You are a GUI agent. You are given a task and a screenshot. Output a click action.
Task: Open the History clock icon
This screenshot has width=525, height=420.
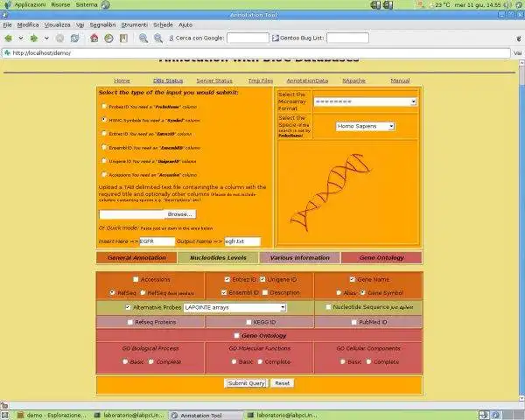click(x=108, y=38)
